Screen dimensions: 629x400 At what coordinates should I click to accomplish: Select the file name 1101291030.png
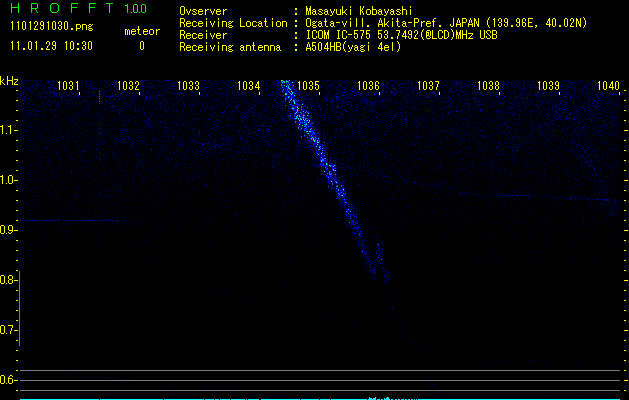tap(52, 27)
